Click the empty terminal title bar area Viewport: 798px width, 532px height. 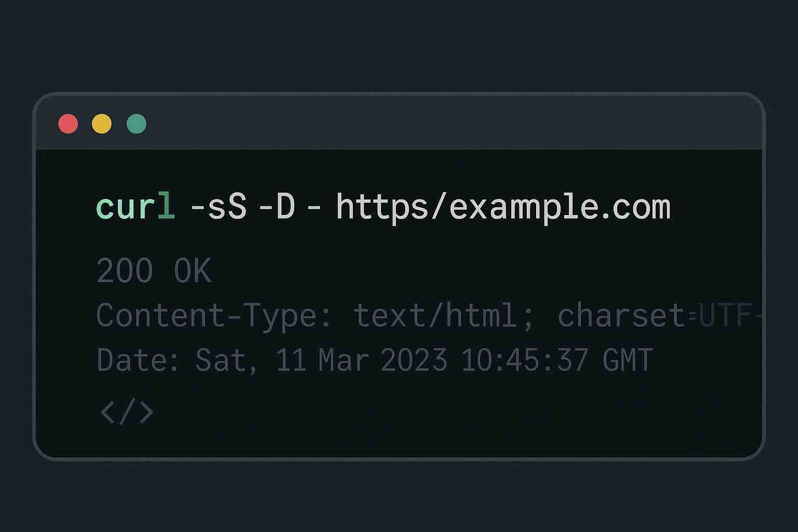pyautogui.click(x=452, y=124)
